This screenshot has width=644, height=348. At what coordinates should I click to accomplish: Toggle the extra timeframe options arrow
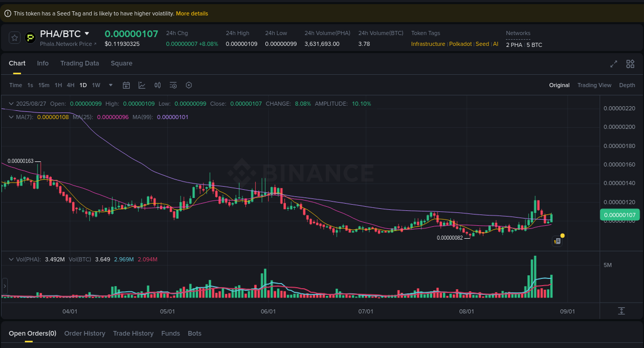[x=110, y=85]
